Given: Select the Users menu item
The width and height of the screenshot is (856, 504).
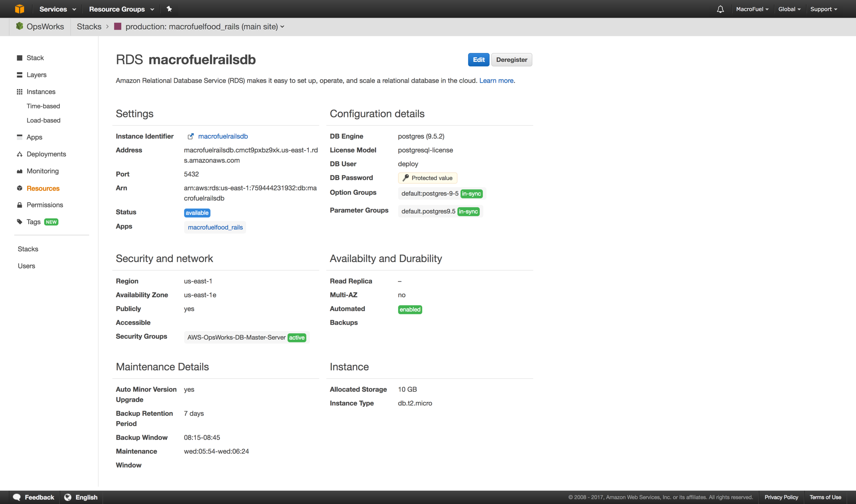Looking at the screenshot, I should [26, 266].
